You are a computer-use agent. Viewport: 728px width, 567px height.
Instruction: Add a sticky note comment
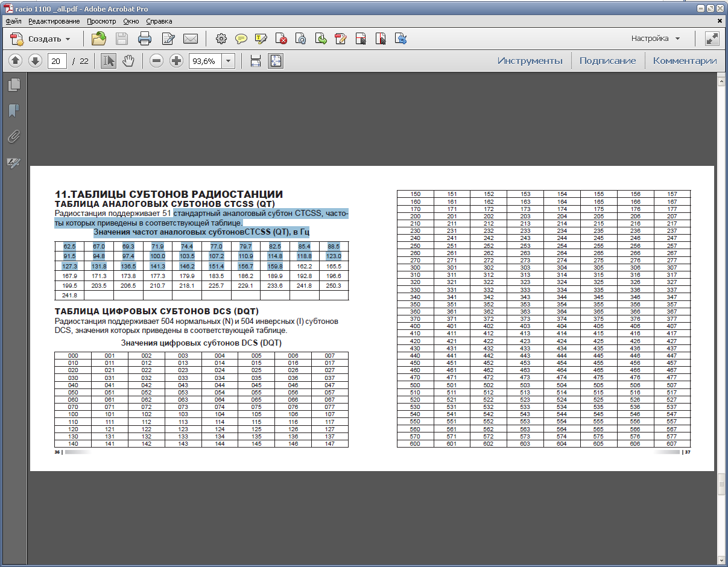241,39
